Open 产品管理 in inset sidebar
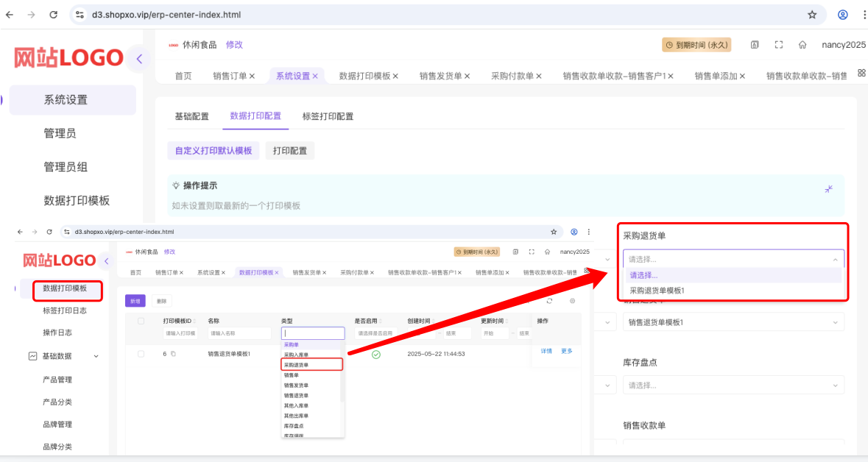 [x=57, y=380]
